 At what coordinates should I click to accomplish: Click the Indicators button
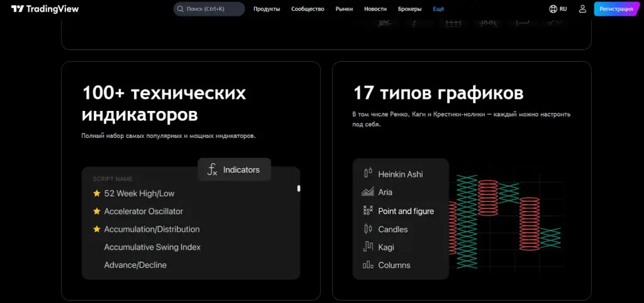[234, 169]
